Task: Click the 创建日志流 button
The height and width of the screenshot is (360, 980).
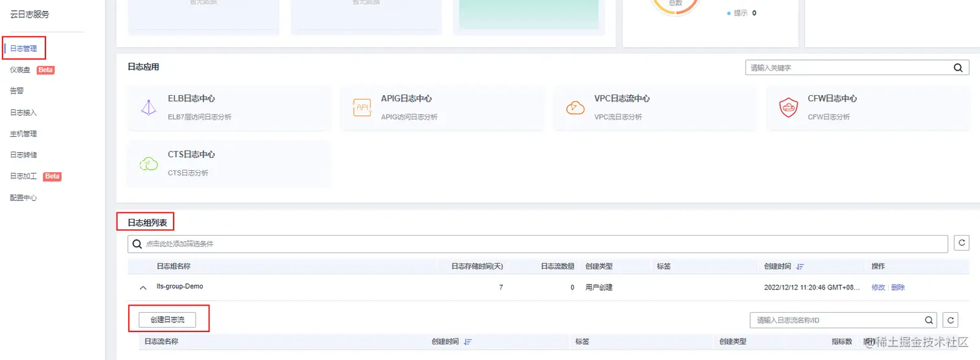Action: [x=167, y=320]
